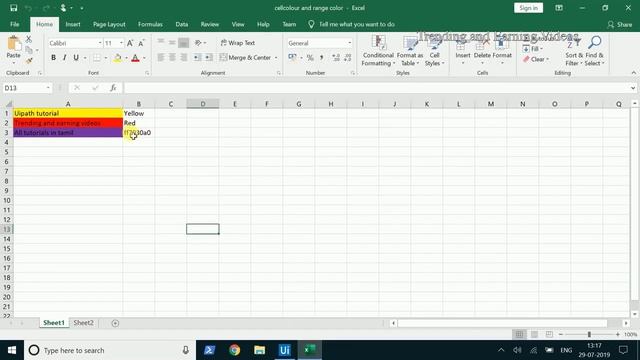This screenshot has width=640, height=360.
Task: Click the Decrease Indent icon
Action: [198, 58]
